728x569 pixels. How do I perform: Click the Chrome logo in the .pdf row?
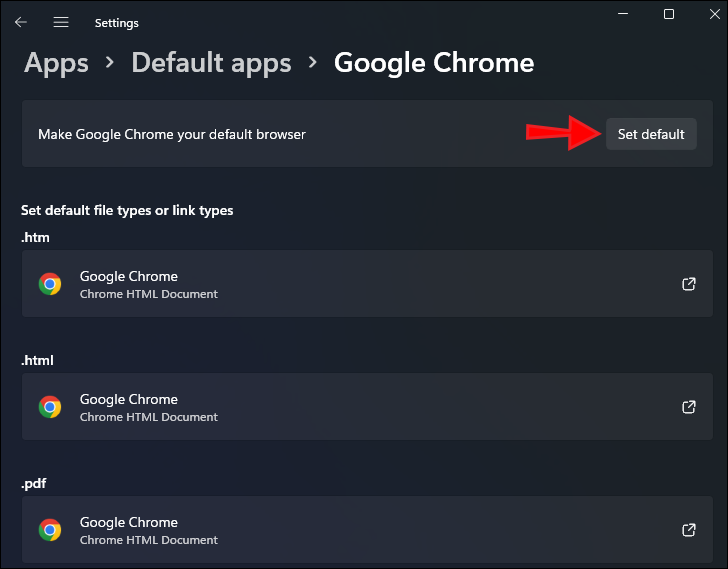[x=50, y=530]
